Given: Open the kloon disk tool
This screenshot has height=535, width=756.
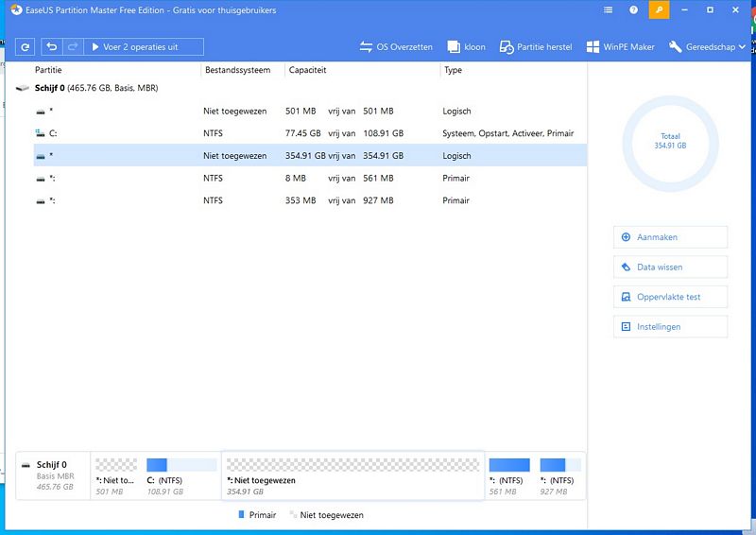Looking at the screenshot, I should (x=466, y=47).
